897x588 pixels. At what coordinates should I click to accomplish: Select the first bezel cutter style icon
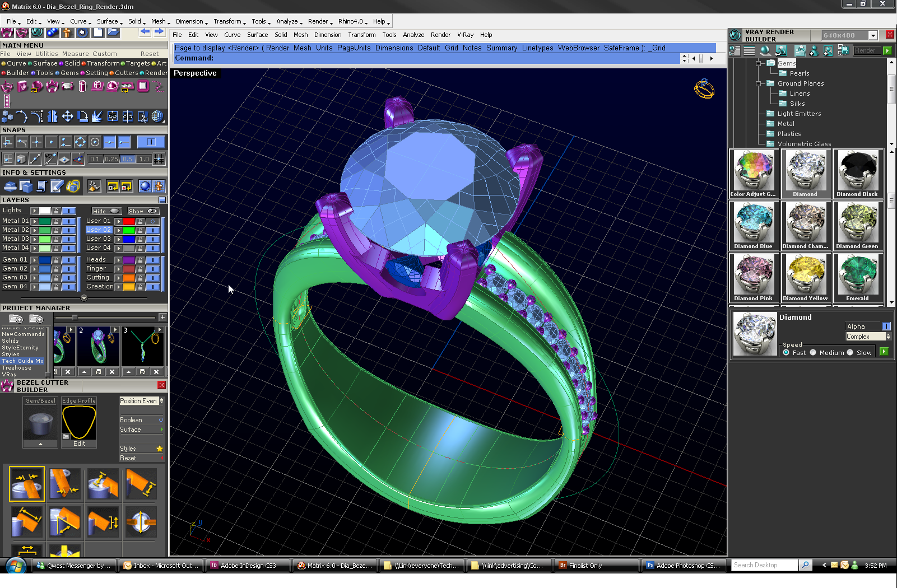click(26, 484)
